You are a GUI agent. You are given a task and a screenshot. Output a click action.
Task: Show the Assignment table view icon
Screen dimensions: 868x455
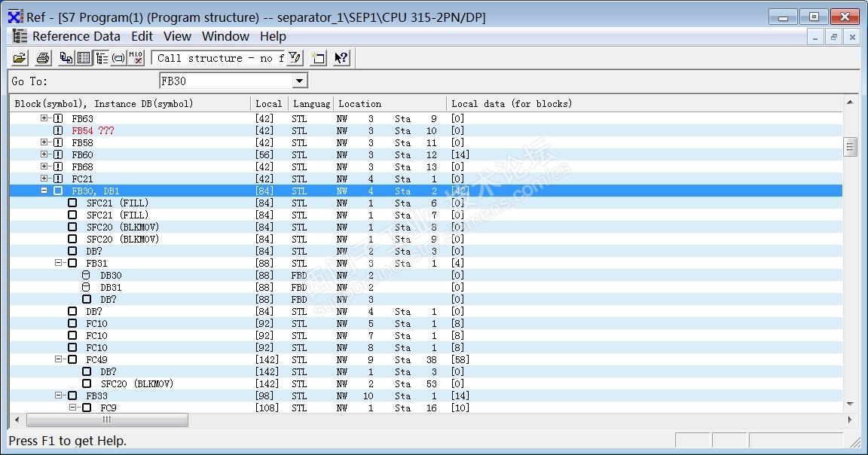84,57
